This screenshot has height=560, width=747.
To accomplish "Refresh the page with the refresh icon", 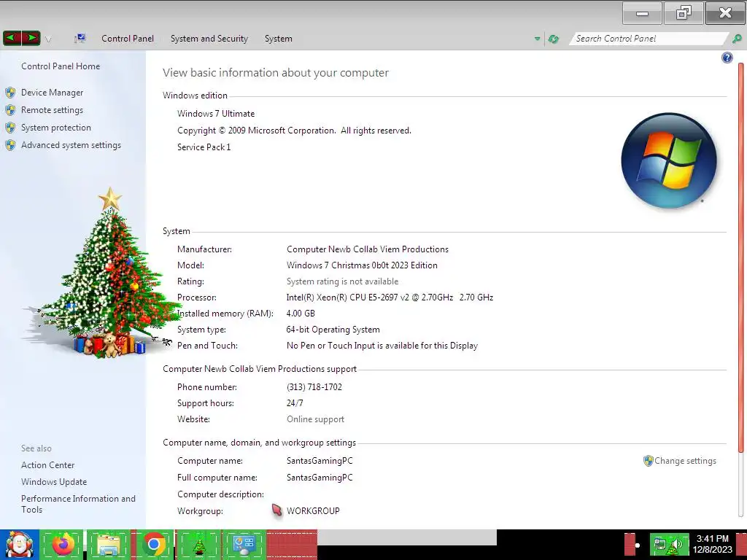I will (x=553, y=39).
